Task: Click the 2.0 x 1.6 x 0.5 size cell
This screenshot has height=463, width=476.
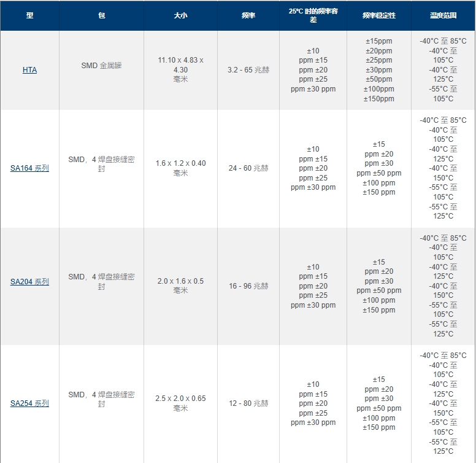Action: (180, 286)
